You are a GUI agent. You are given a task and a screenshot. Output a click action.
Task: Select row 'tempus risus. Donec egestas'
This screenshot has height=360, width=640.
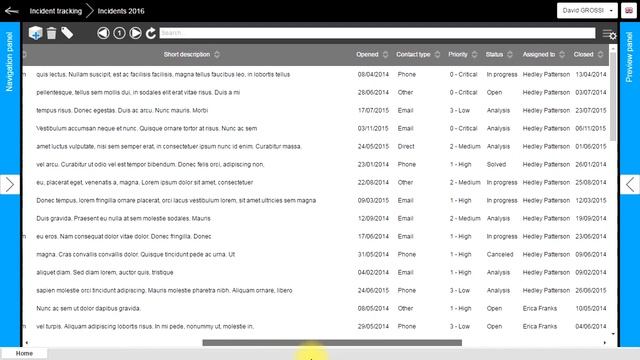(316, 110)
